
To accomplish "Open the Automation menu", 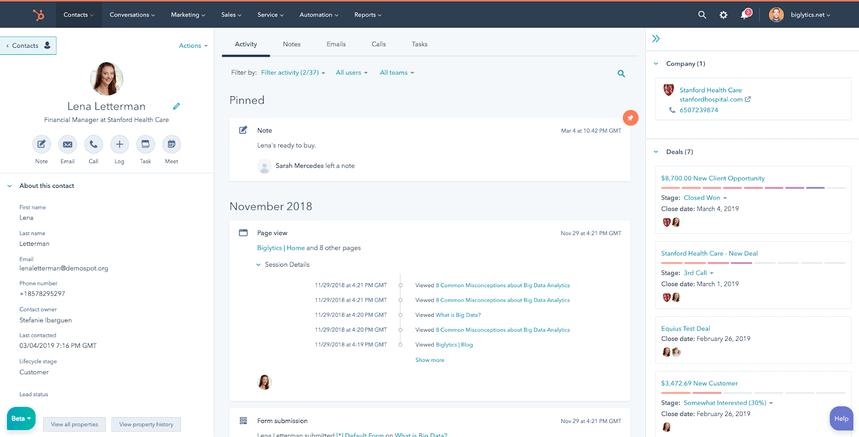I will [x=319, y=15].
